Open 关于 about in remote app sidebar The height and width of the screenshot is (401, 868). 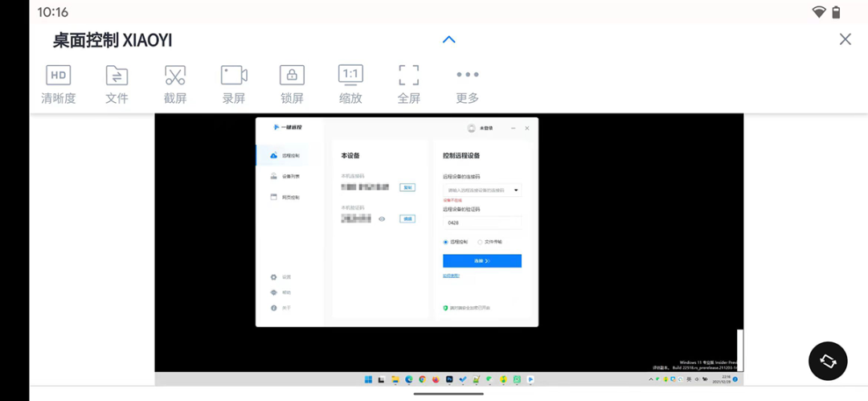280,308
